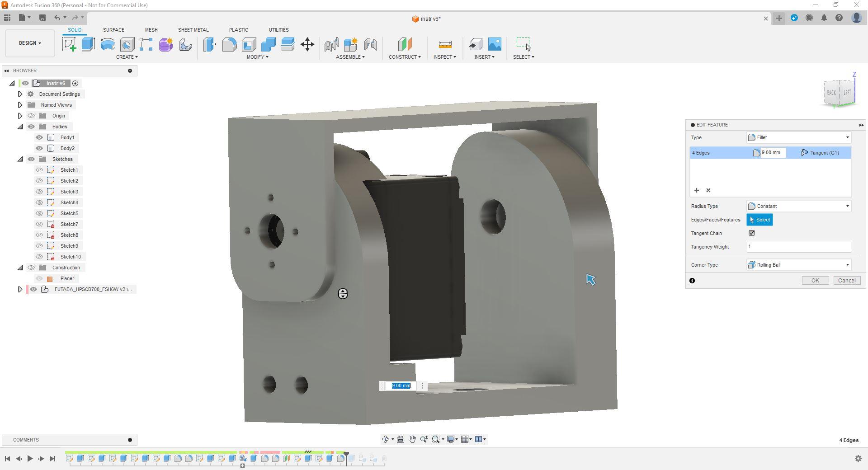Open the Data Panel grid icon
The image size is (868, 470).
(7, 18)
